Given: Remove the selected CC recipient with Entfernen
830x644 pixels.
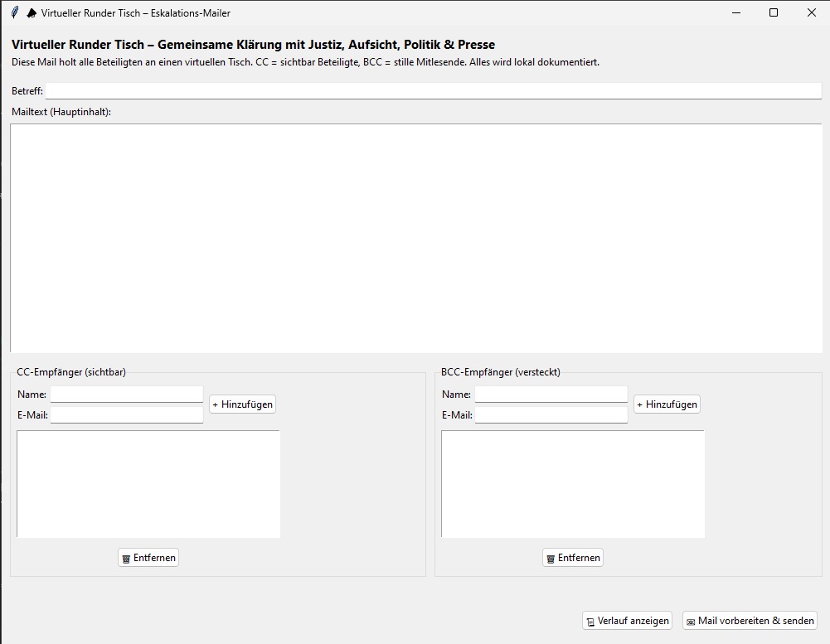Looking at the screenshot, I should 148,558.
